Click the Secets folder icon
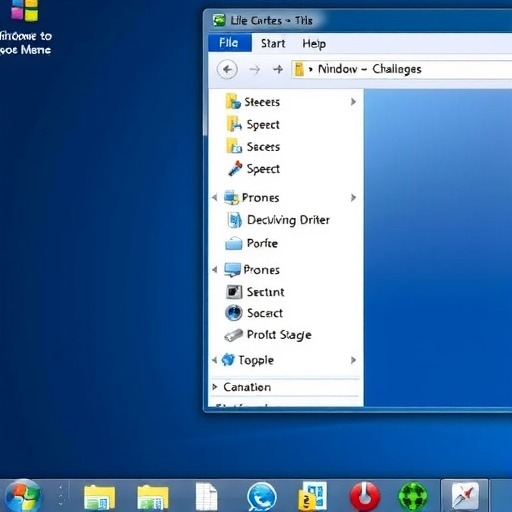Image resolution: width=512 pixels, height=512 pixels. (x=234, y=146)
